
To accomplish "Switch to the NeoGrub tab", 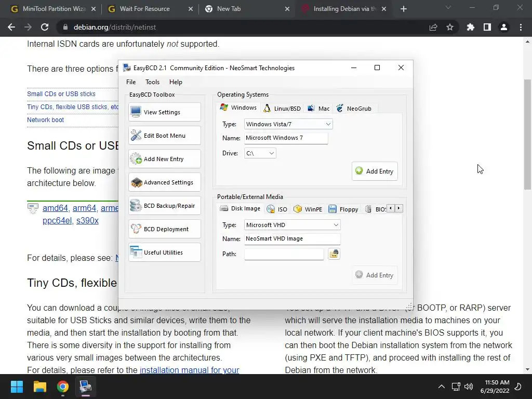I will [x=354, y=109].
